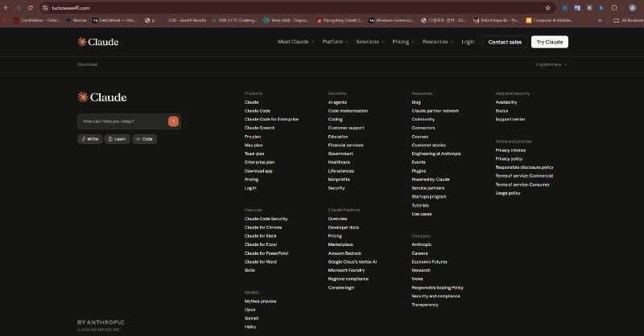Open the All Bookmarks folder

coord(629,20)
